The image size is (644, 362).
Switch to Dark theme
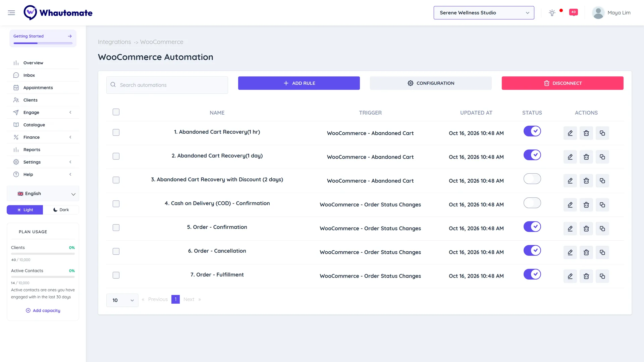pyautogui.click(x=61, y=210)
